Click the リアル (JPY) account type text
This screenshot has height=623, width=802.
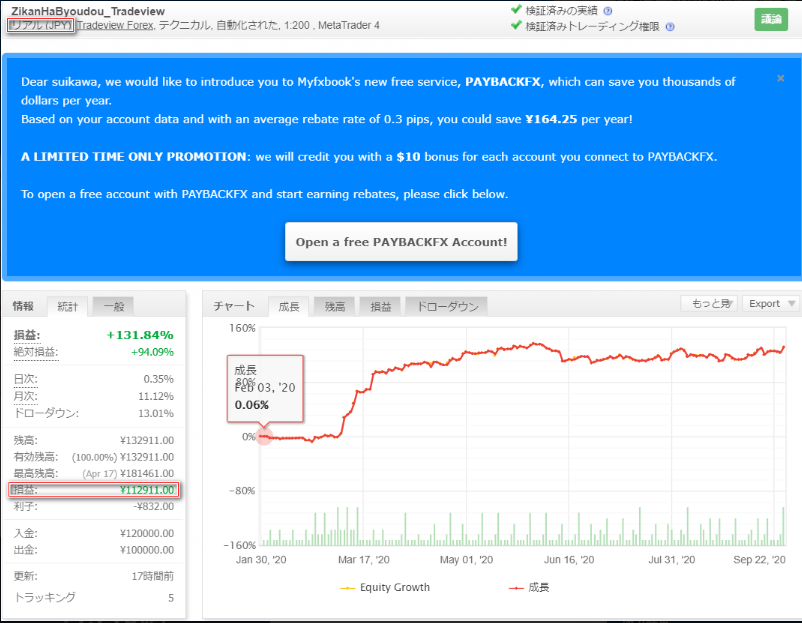click(x=41, y=25)
